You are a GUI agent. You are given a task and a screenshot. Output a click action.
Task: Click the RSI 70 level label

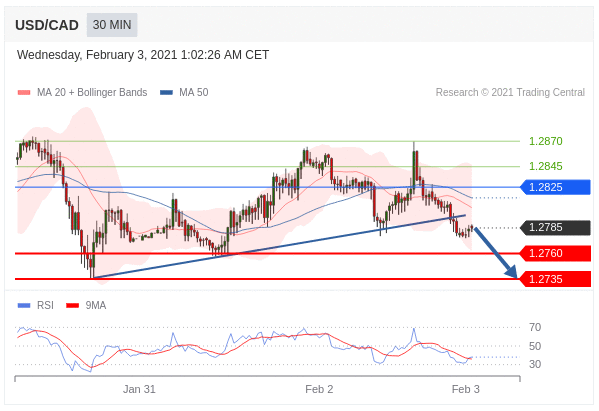(535, 327)
